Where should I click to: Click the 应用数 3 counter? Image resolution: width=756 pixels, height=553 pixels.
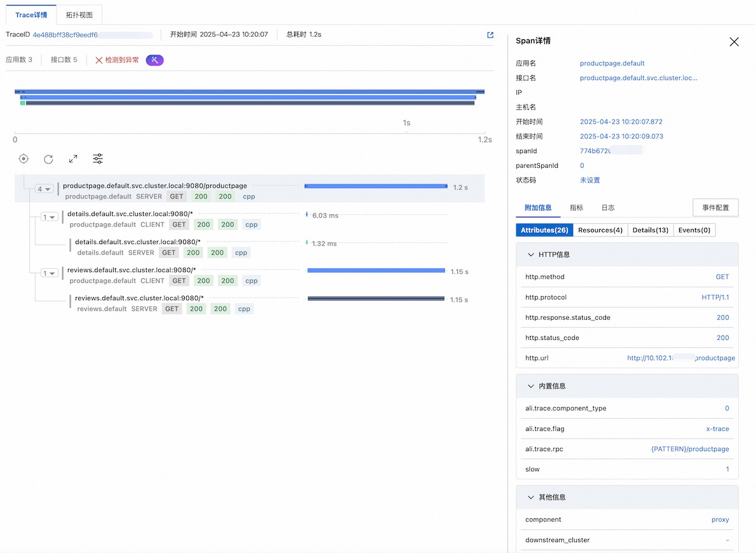click(x=19, y=60)
